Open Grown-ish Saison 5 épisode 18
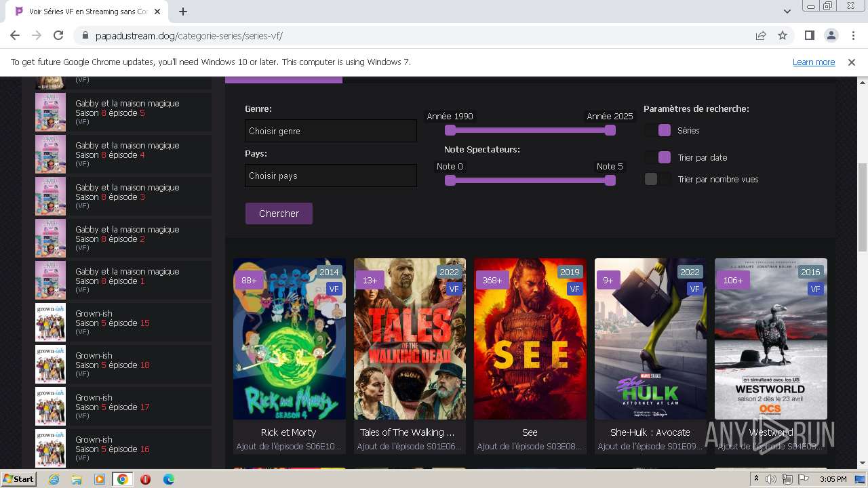868x488 pixels. coord(123,364)
